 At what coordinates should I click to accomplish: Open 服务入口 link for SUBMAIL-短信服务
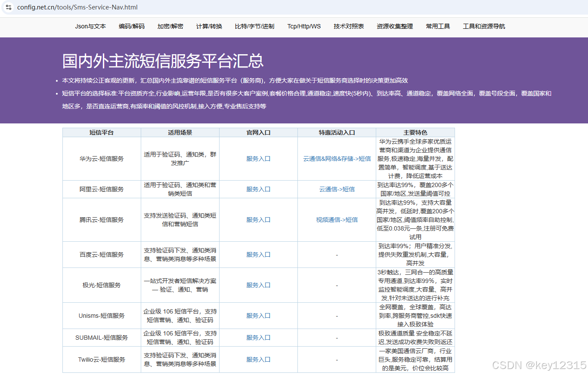tap(258, 338)
